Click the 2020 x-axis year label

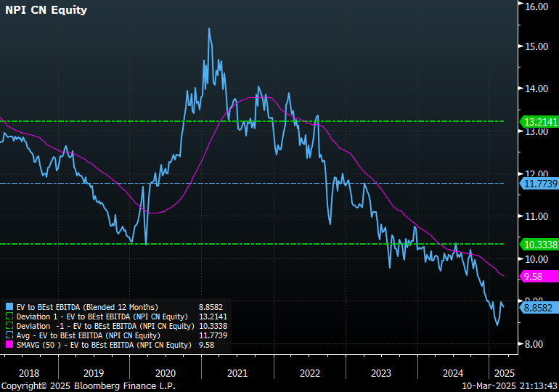tap(166, 373)
